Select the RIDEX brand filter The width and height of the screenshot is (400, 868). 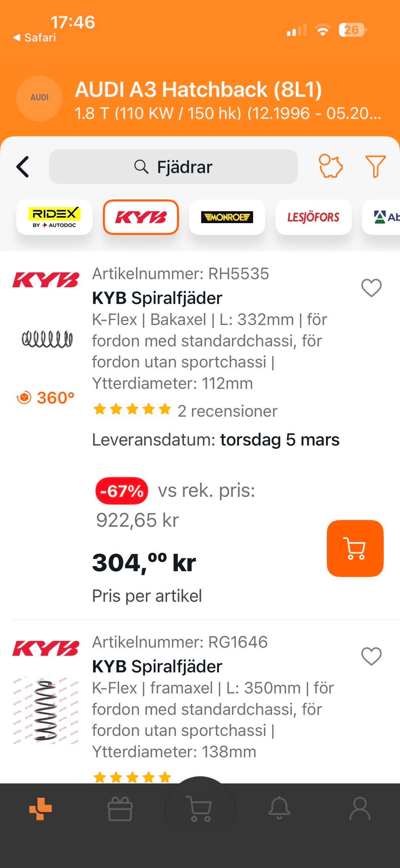click(54, 217)
